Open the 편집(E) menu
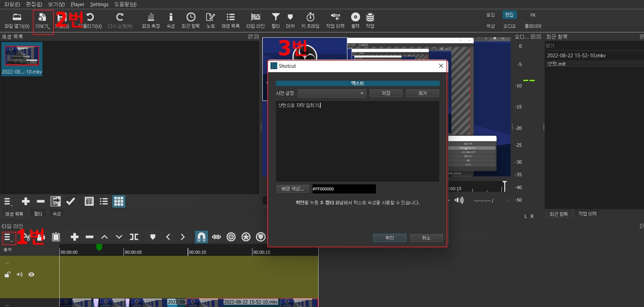This screenshot has height=307, width=644. pos(34,4)
